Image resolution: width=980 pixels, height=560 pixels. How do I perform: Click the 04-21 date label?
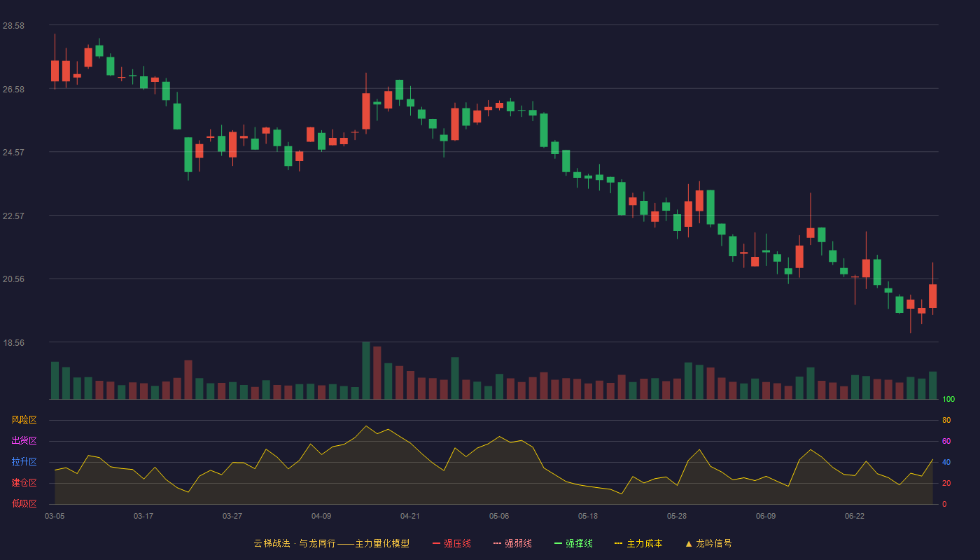[410, 516]
